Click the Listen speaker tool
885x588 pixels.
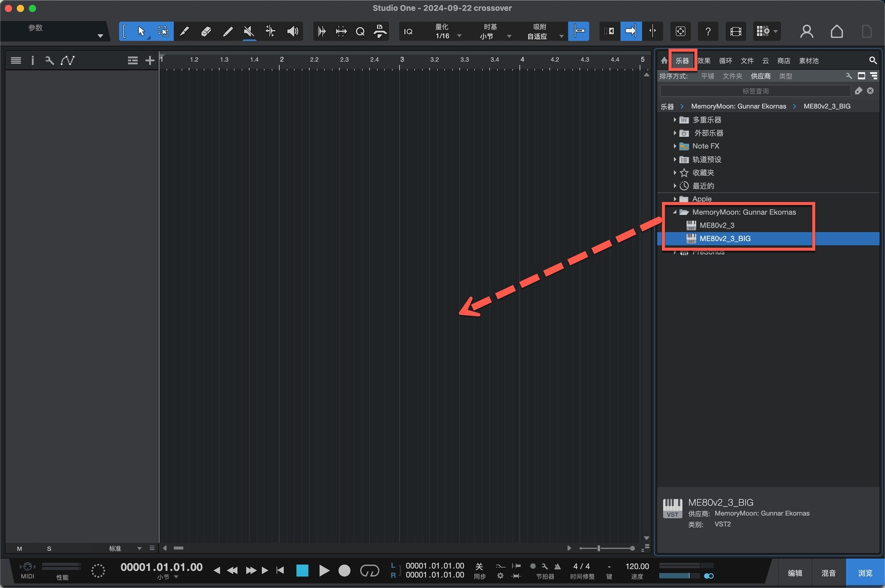[292, 31]
